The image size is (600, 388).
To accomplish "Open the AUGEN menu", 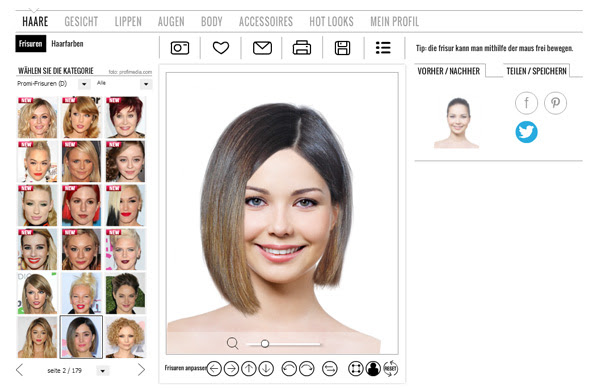I will point(171,21).
